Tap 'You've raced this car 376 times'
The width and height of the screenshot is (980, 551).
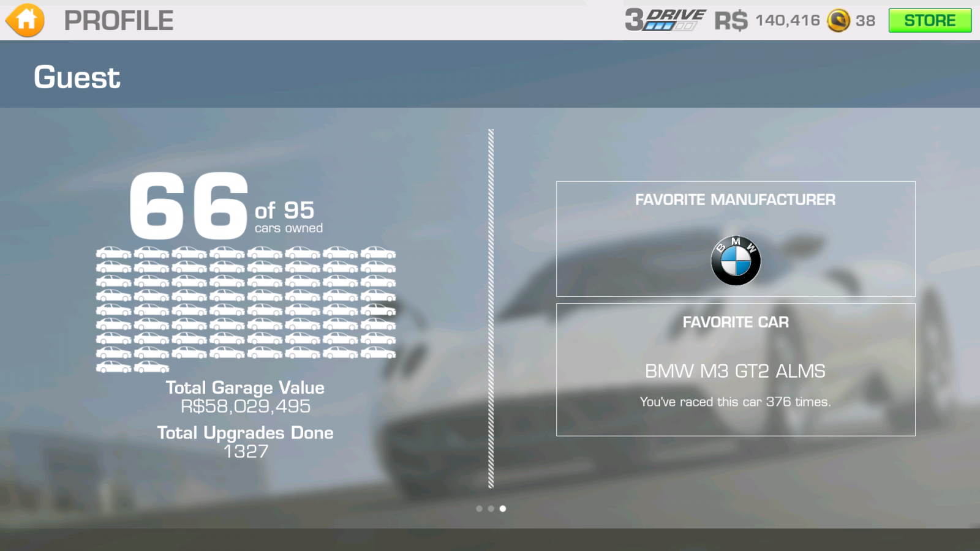coord(736,402)
